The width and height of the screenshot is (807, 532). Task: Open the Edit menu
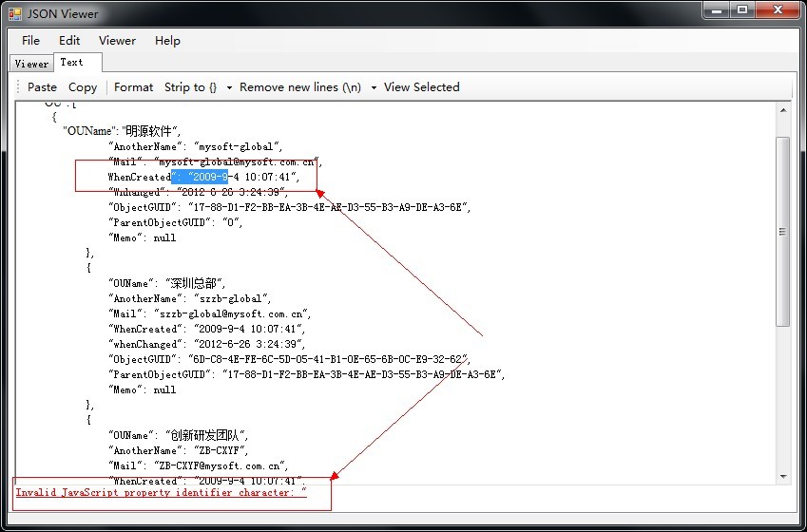(x=69, y=41)
